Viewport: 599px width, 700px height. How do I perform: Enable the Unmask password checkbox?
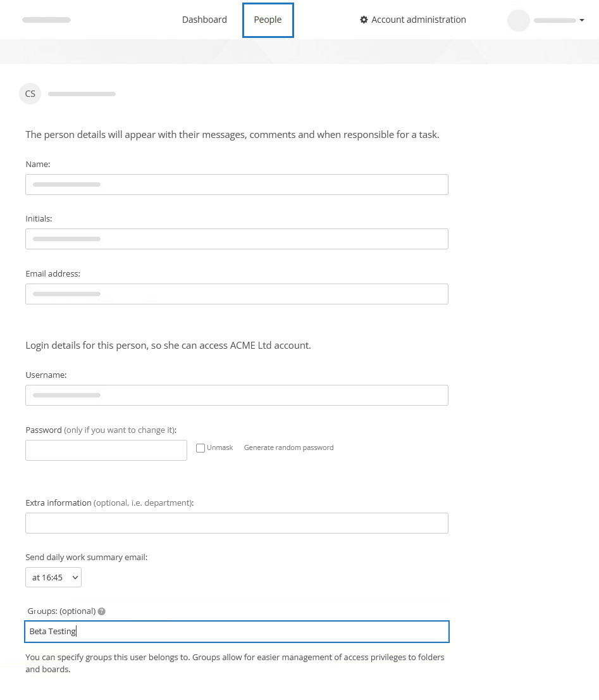click(x=200, y=447)
